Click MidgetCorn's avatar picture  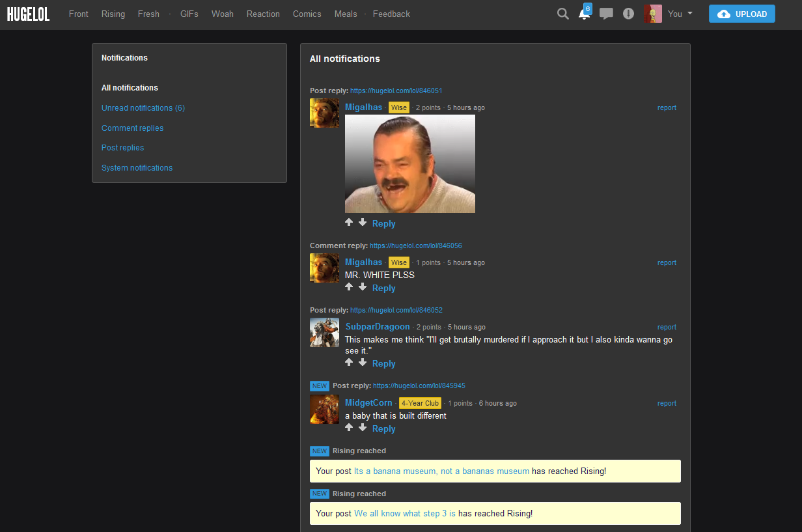tap(324, 409)
